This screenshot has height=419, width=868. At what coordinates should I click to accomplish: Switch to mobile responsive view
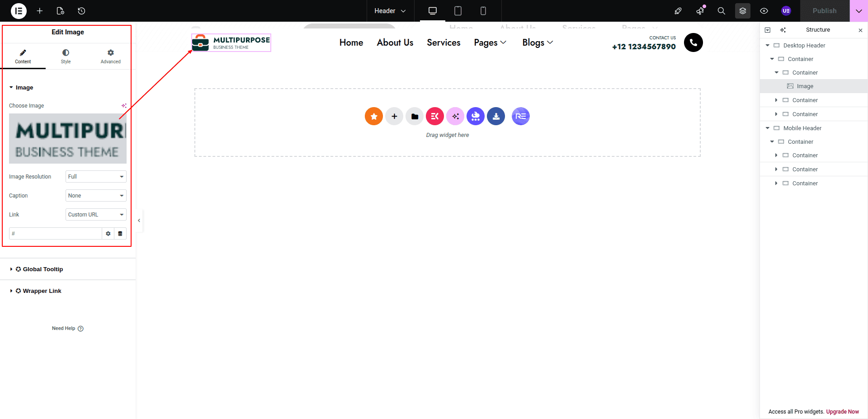[x=483, y=11]
